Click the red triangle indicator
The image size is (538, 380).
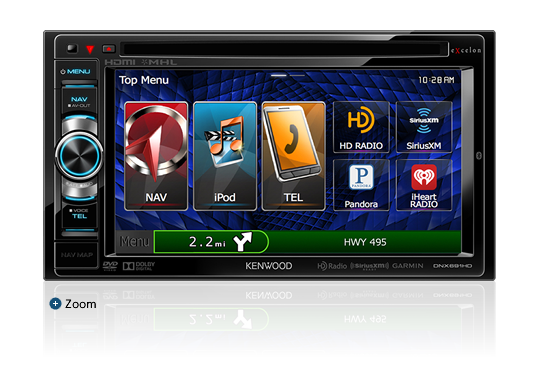(x=90, y=49)
